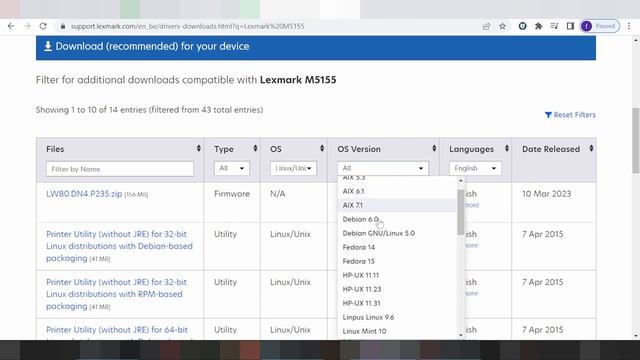This screenshot has height=360, width=640.
Task: Open the Paused profile button
Action: (600, 26)
